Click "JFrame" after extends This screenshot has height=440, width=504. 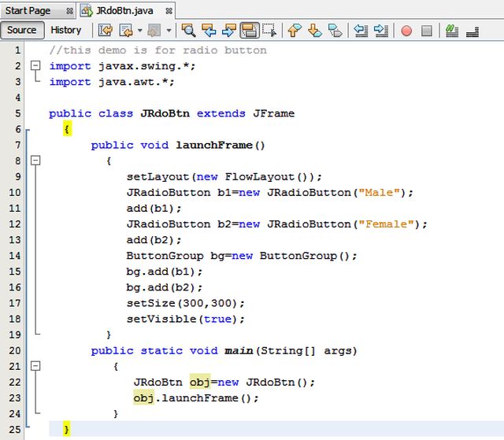tap(274, 113)
